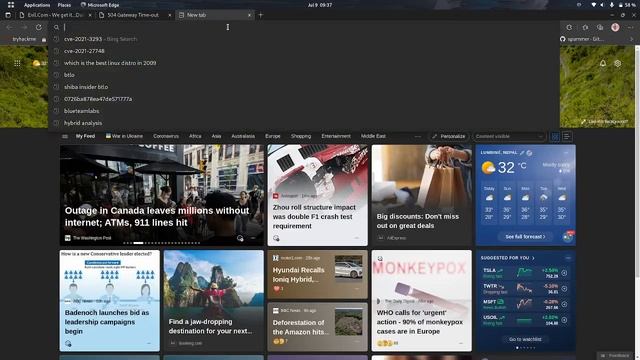
Task: Open the notifications bell icon
Action: [603, 63]
